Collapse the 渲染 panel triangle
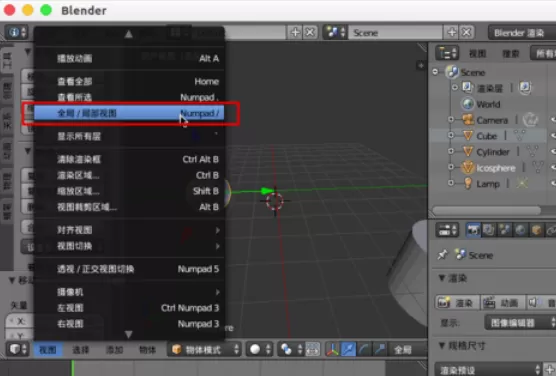Image resolution: width=556 pixels, height=376 pixels. tap(442, 278)
